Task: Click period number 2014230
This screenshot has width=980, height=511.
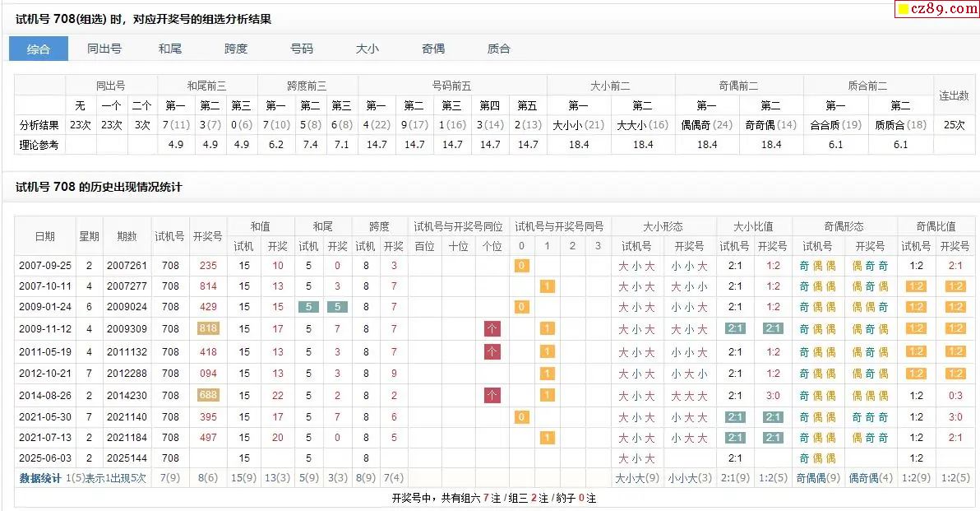Action: (x=127, y=395)
